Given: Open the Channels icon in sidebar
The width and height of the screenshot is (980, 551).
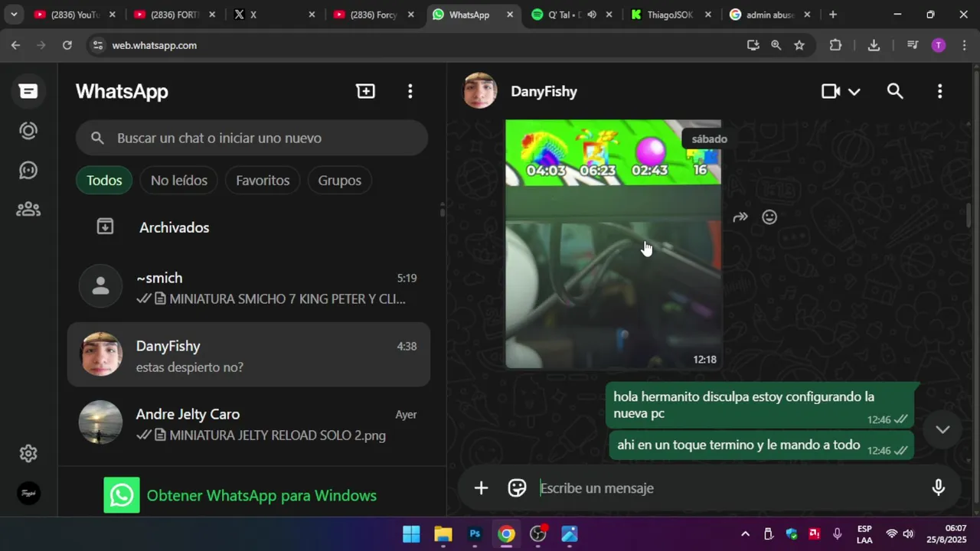Looking at the screenshot, I should pos(28,170).
